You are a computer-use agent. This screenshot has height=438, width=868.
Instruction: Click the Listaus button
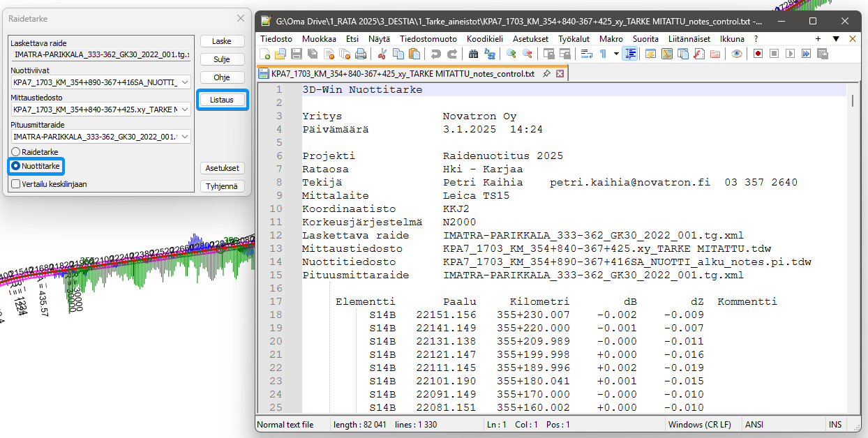(x=222, y=100)
